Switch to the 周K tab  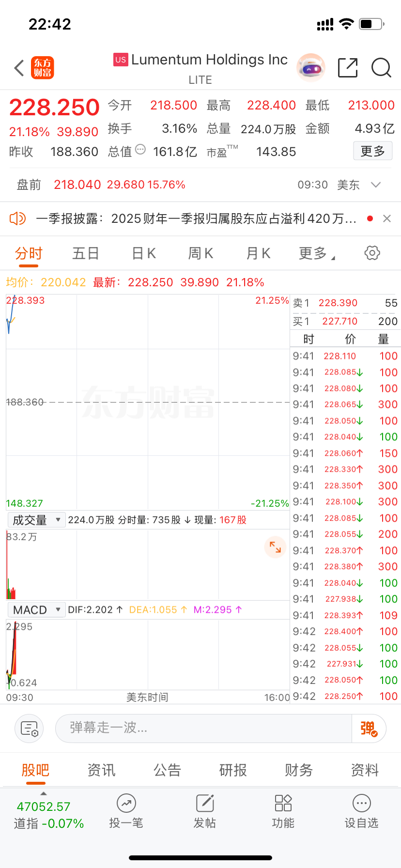200,253
